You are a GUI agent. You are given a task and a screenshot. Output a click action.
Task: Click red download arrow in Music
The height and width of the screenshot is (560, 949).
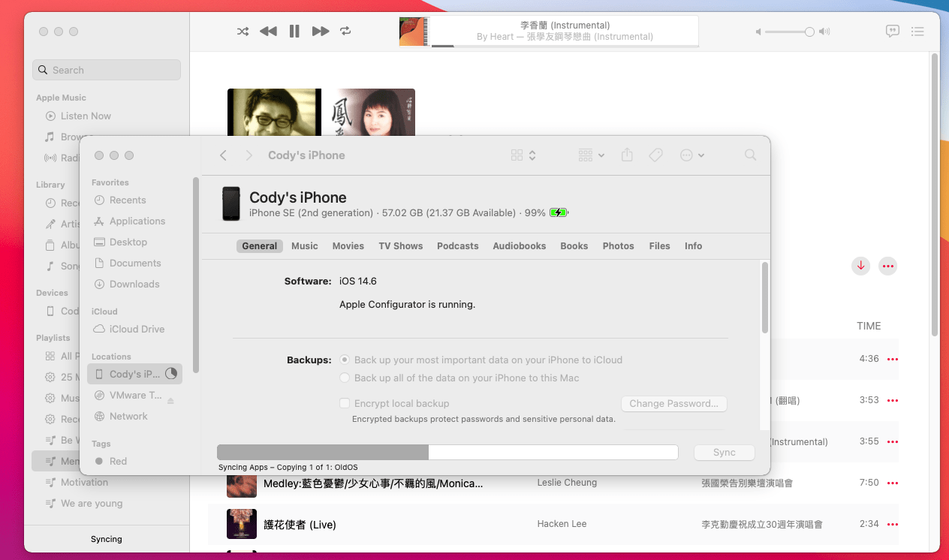click(x=860, y=266)
